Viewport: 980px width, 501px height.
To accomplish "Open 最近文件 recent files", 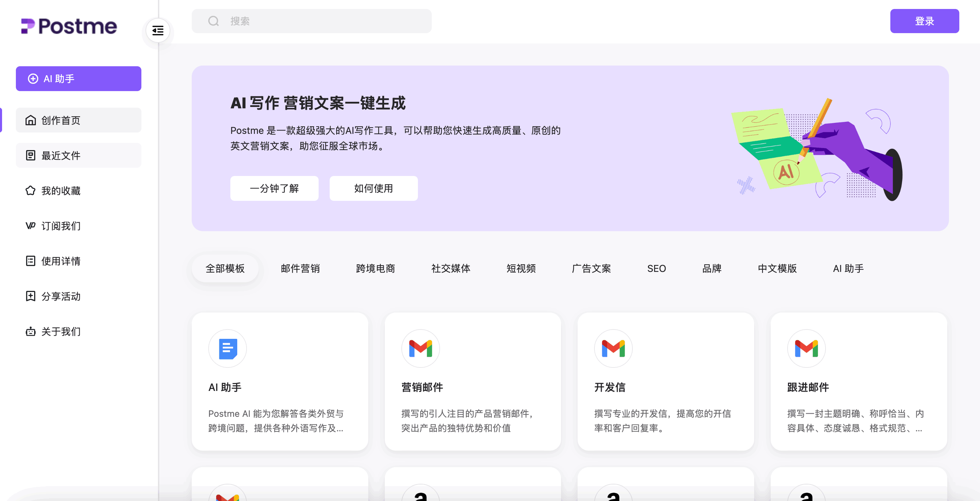I will coord(78,155).
